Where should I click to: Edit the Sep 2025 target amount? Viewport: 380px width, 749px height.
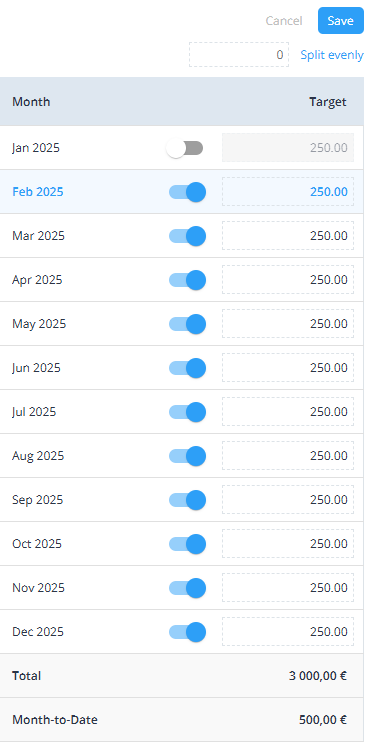coord(288,499)
